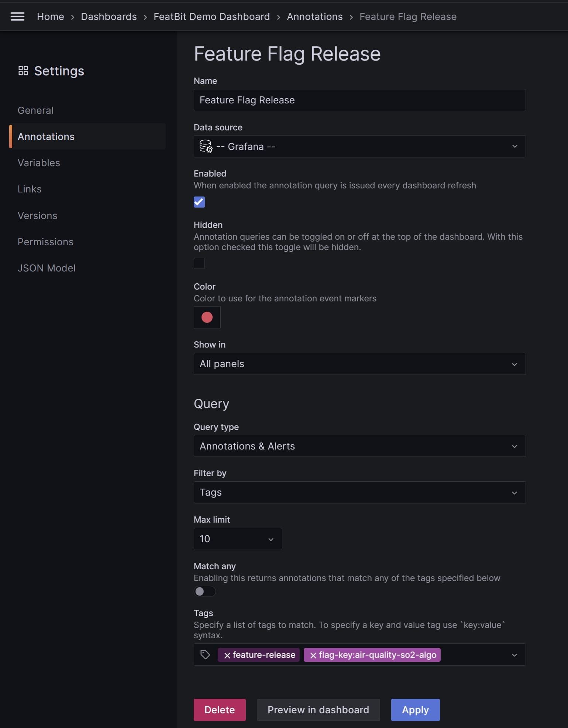This screenshot has width=568, height=728.
Task: Open the hamburger navigation menu
Action: 17,17
